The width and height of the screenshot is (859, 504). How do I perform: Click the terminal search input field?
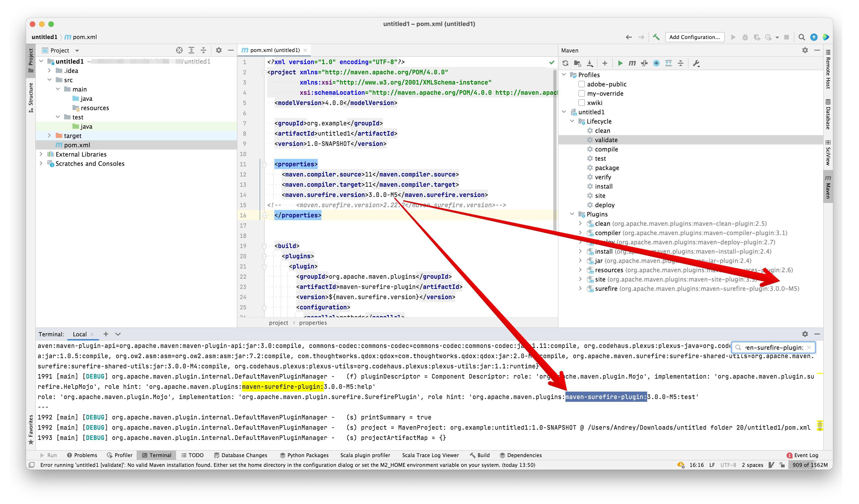[x=774, y=348]
